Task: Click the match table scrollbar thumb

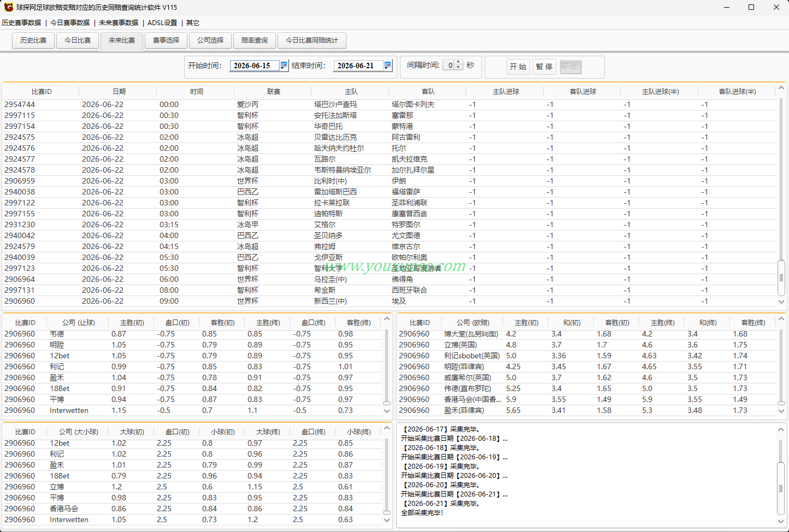Action: coord(781,278)
